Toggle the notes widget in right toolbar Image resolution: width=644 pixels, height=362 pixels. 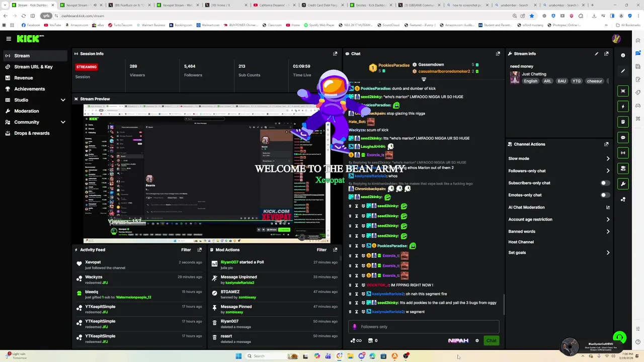coord(623,122)
